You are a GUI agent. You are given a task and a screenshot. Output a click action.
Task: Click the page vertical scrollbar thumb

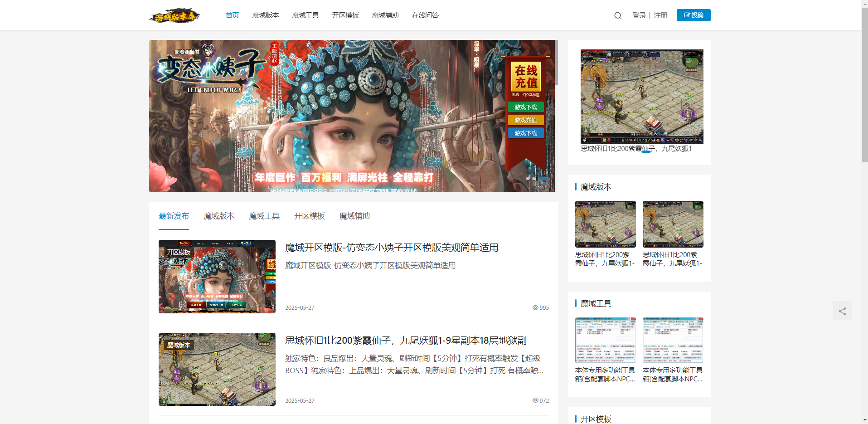coord(865,84)
